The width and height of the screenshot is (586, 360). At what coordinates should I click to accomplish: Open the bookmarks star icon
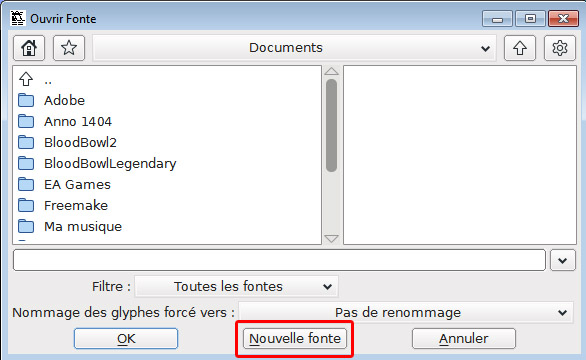[x=69, y=48]
